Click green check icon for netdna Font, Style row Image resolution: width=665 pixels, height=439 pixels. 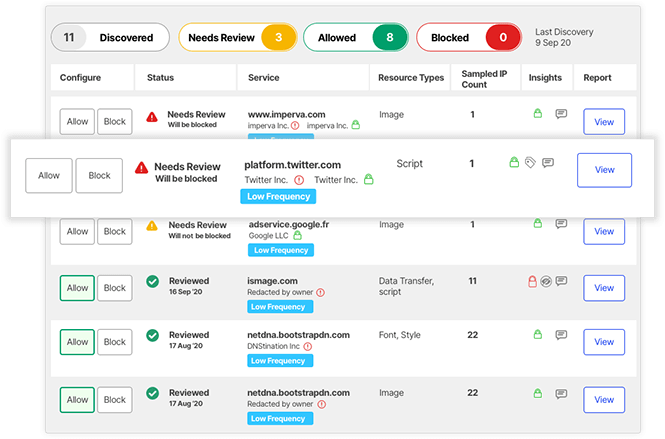point(152,336)
